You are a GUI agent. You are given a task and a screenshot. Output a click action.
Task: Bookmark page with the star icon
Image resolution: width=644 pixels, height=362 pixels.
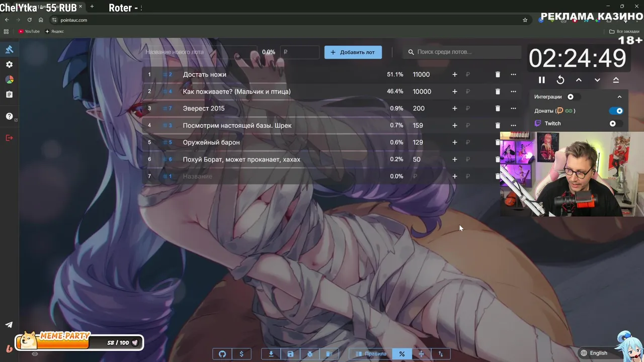(525, 20)
